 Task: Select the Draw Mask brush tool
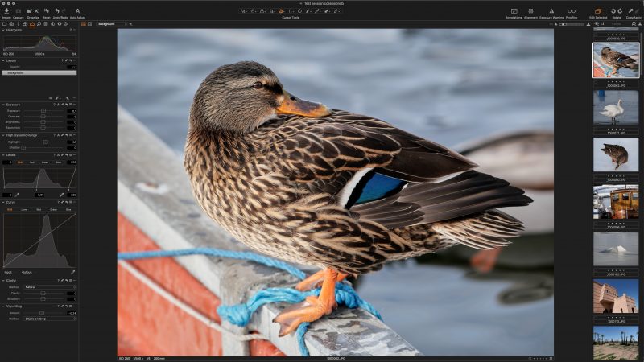[x=308, y=11]
